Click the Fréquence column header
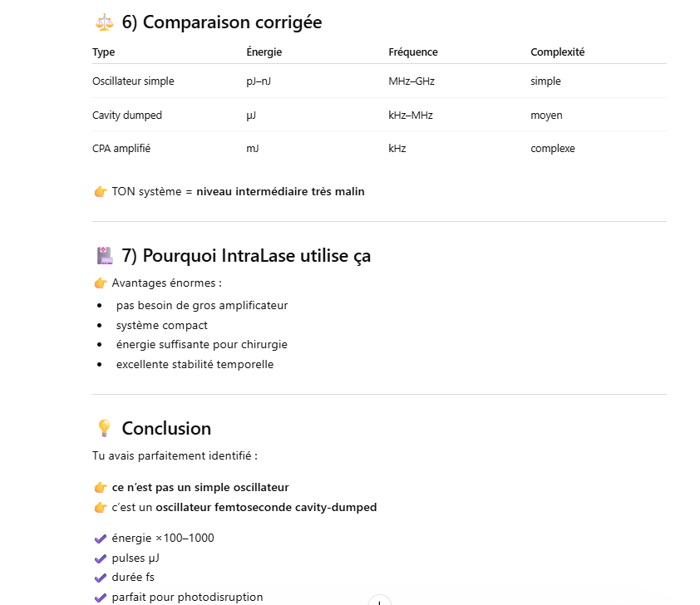The width and height of the screenshot is (700, 605). click(x=412, y=52)
